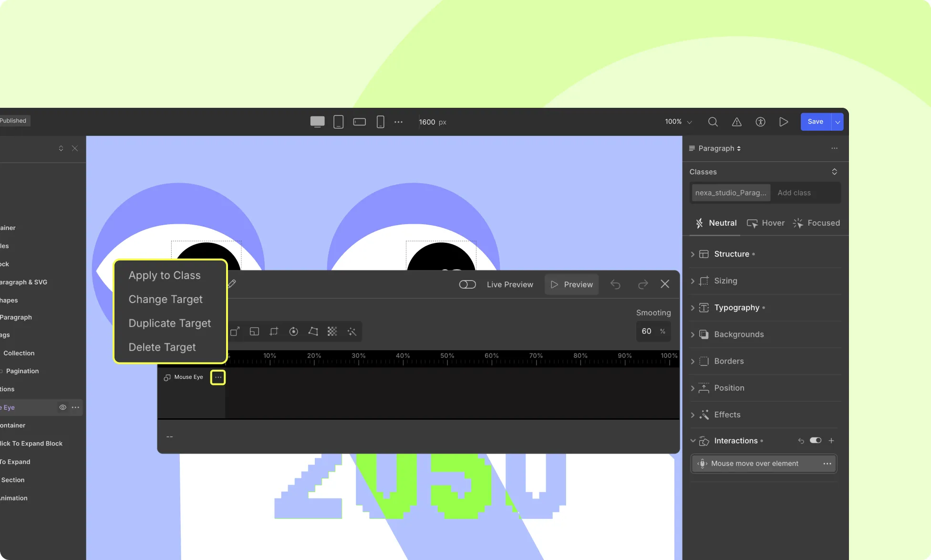Click the Preview button in timeline
The image size is (931, 560).
(x=571, y=285)
